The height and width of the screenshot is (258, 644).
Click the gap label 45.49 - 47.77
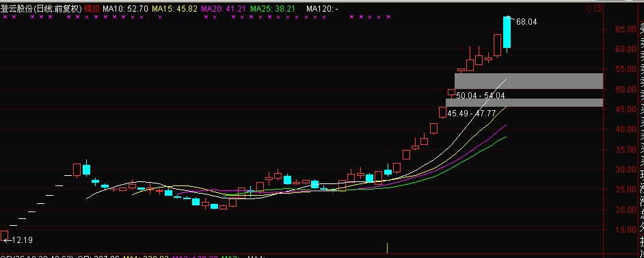[x=472, y=114]
